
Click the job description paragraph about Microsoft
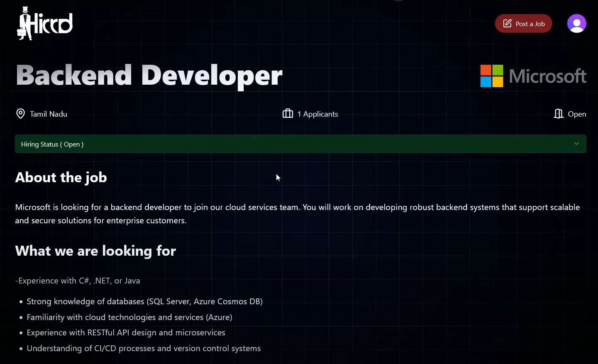(x=298, y=214)
